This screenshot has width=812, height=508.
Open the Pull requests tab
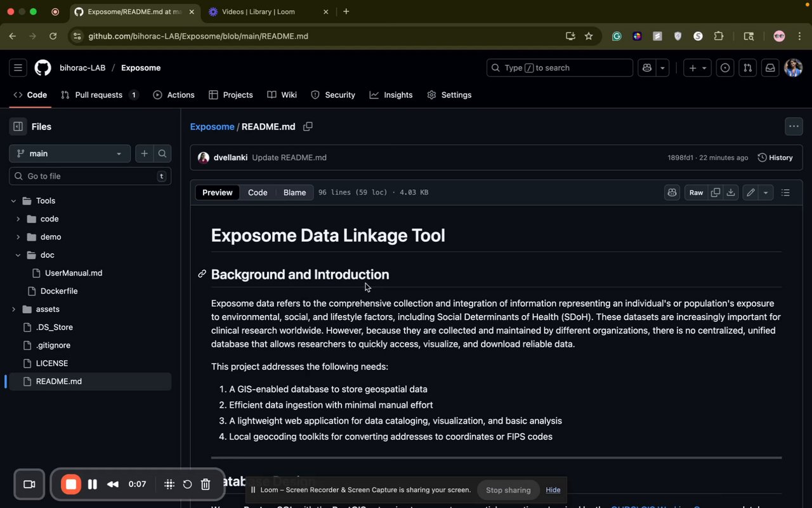click(98, 95)
